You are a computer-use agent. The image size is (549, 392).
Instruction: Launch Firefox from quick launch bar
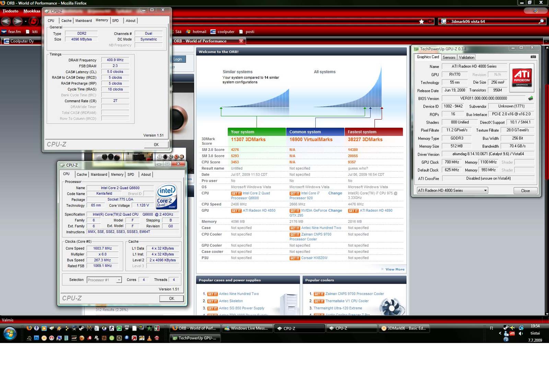point(29,328)
